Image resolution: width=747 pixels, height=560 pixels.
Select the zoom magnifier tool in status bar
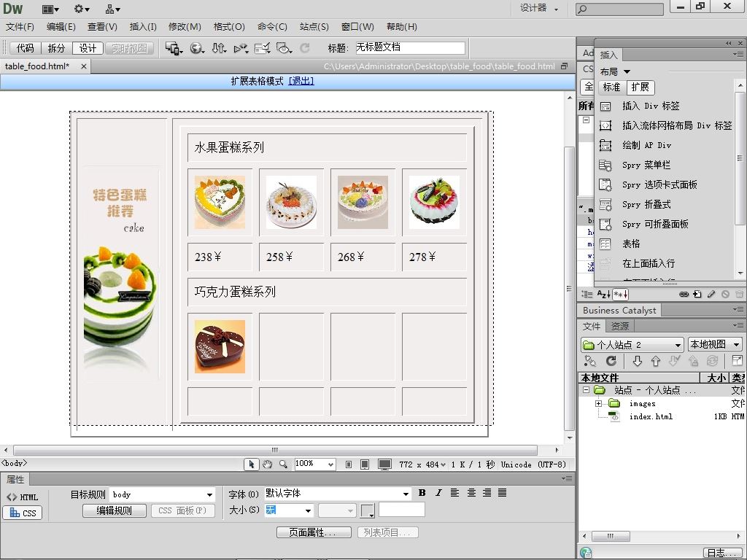click(x=283, y=464)
